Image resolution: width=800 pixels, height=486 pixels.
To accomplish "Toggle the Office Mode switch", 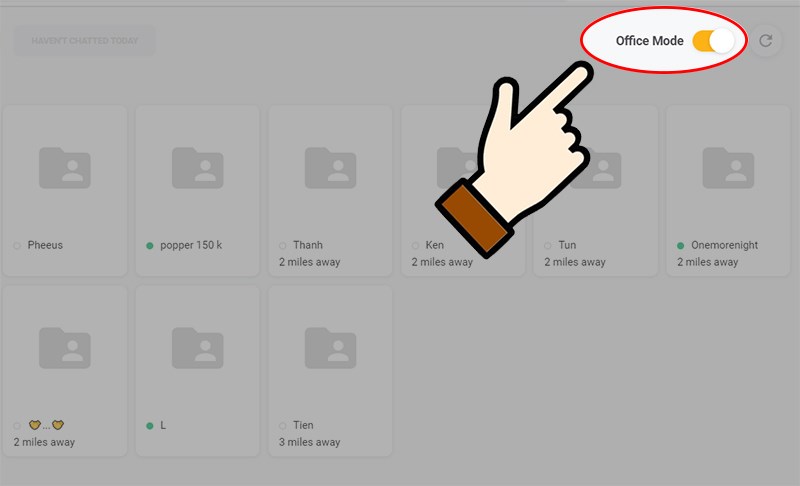I will pos(713,41).
